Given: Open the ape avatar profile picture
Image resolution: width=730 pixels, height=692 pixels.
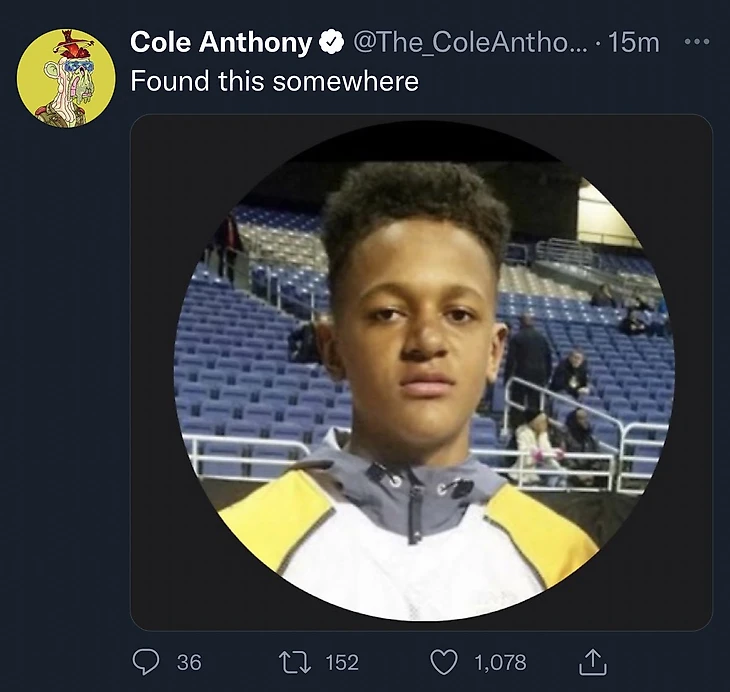Looking at the screenshot, I should [x=66, y=77].
